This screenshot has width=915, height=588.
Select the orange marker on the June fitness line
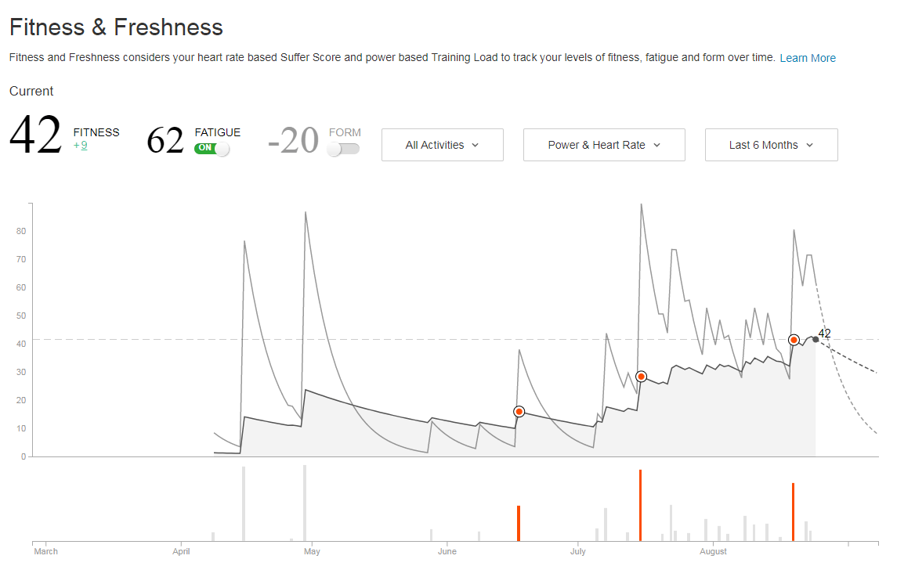point(519,412)
